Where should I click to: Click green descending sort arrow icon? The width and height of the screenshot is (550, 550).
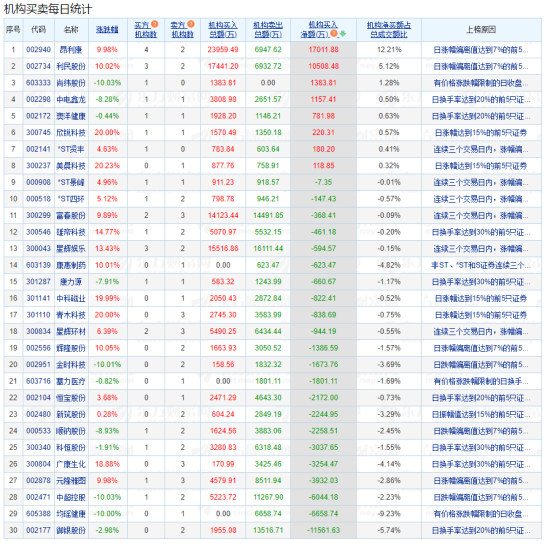[343, 34]
